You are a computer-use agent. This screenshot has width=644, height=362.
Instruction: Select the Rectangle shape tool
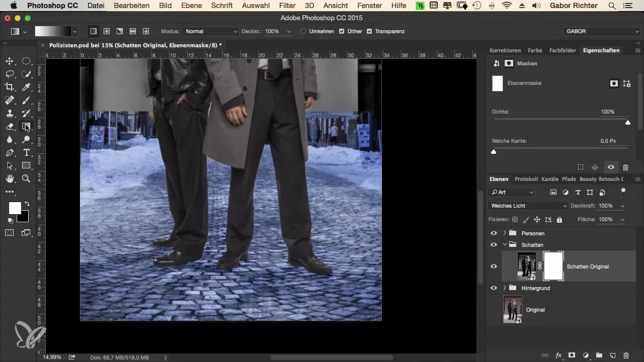26,165
